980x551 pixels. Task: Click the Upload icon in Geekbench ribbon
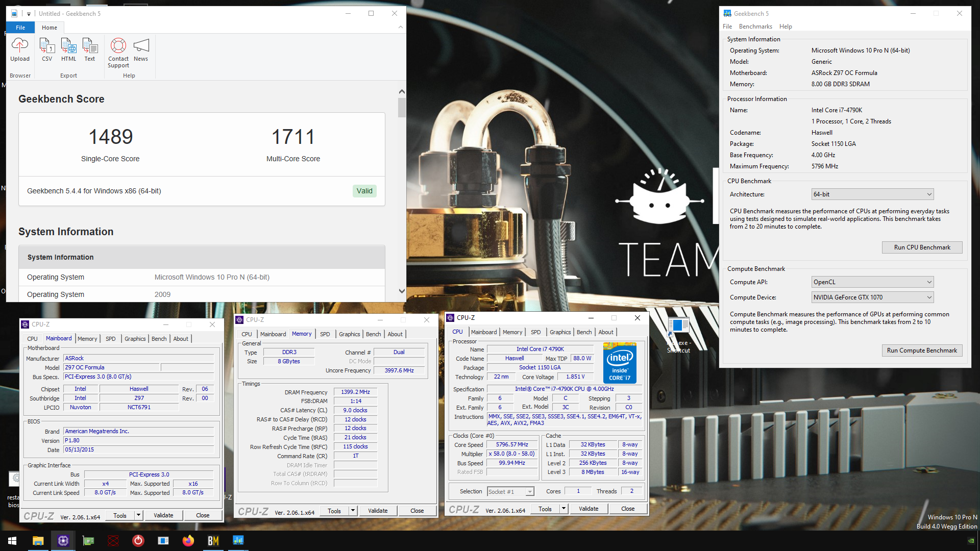(x=20, y=49)
